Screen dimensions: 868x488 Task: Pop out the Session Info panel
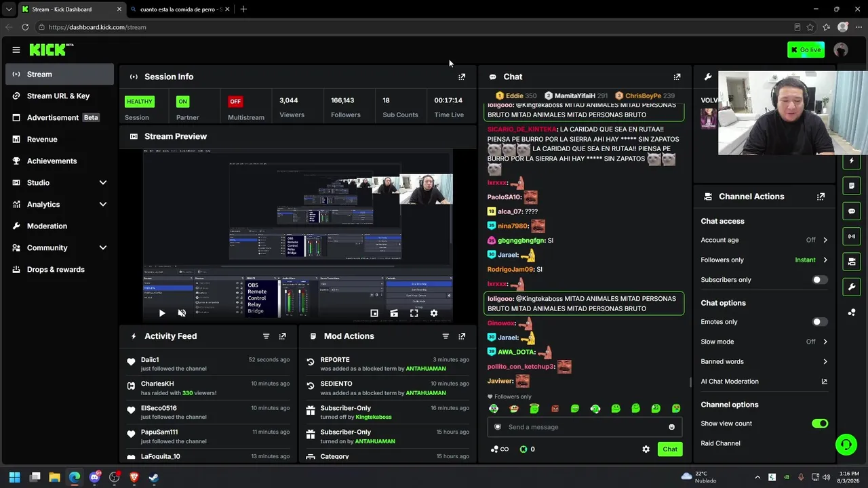click(462, 77)
